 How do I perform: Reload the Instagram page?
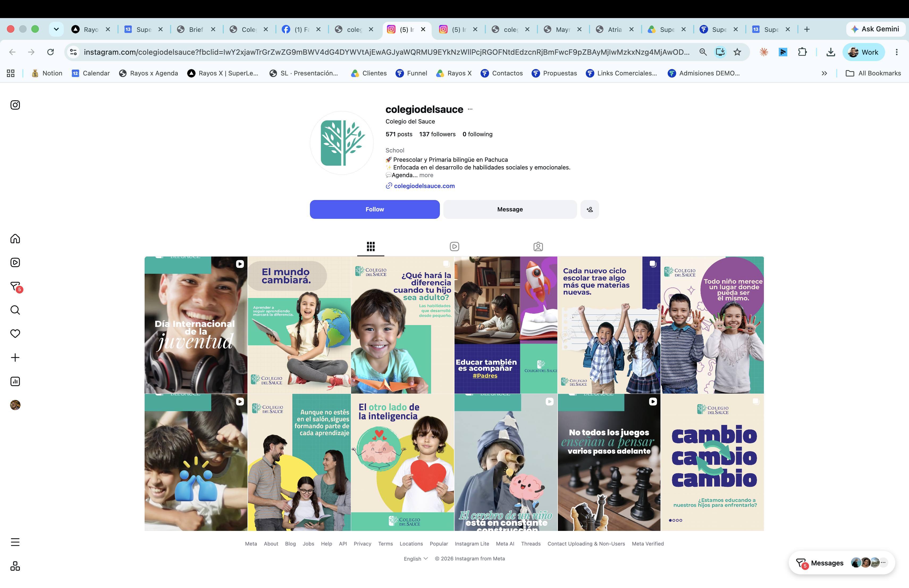click(50, 52)
